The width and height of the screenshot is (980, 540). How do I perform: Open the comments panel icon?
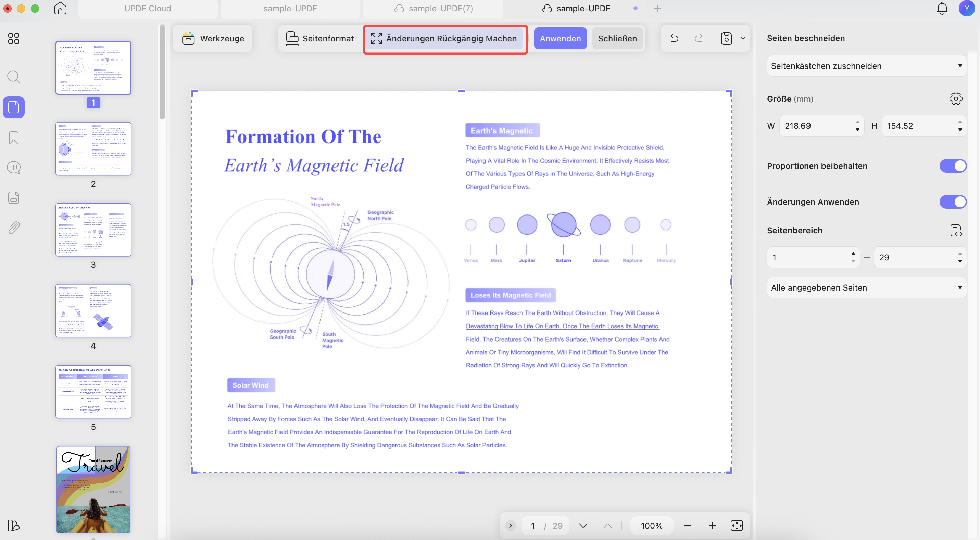pyautogui.click(x=14, y=168)
